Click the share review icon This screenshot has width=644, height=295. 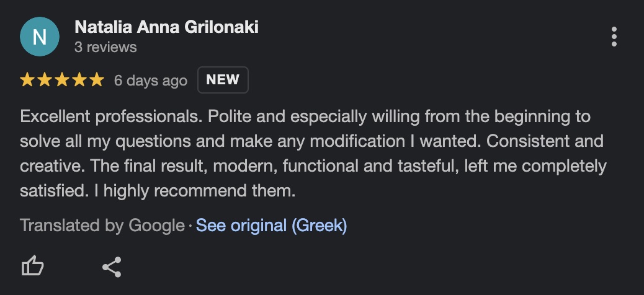[x=112, y=266]
